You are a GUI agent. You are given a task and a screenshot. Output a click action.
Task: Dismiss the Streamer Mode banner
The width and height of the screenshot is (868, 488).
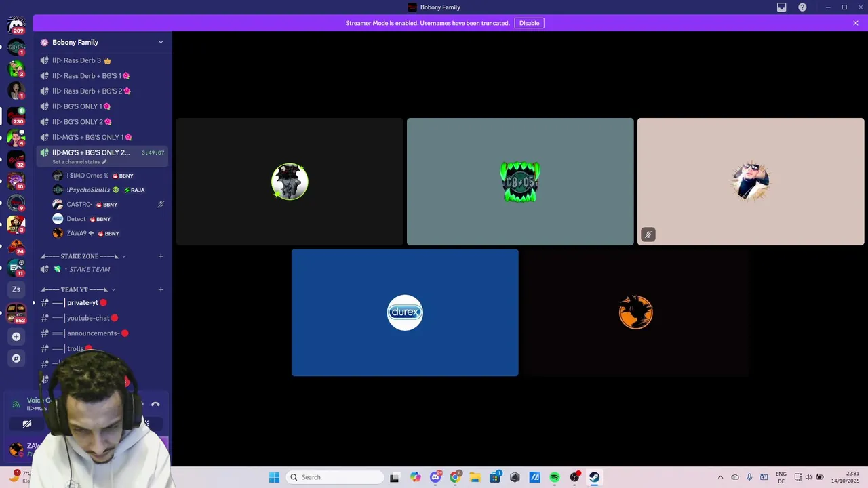coord(856,23)
